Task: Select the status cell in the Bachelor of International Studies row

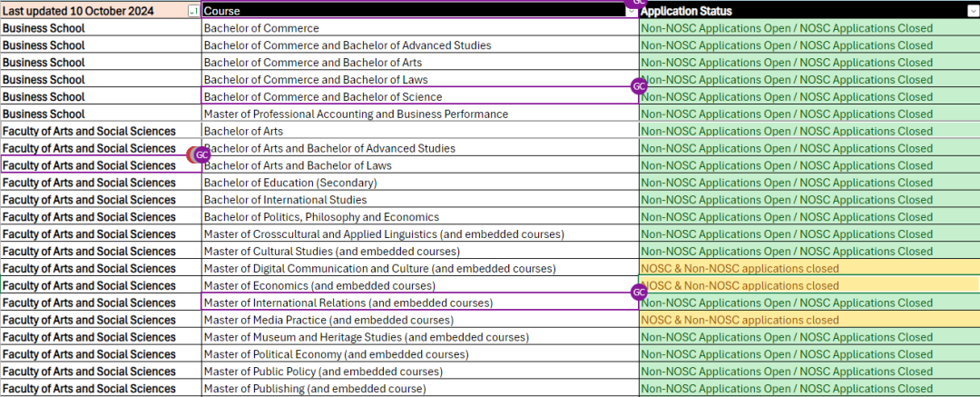Action: coord(809,200)
